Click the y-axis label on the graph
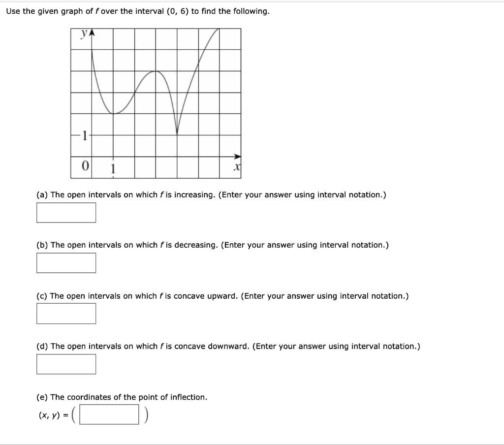 point(83,33)
